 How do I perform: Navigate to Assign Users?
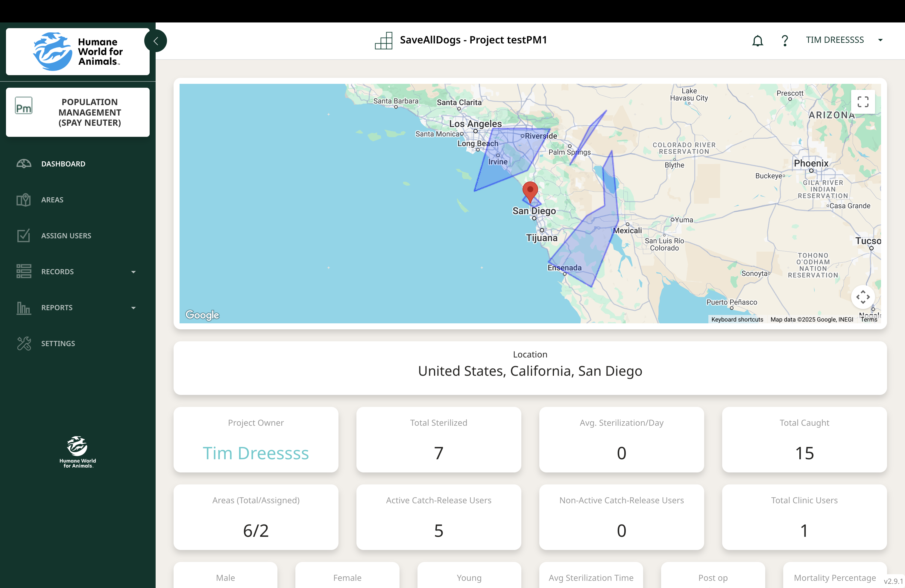coord(66,236)
